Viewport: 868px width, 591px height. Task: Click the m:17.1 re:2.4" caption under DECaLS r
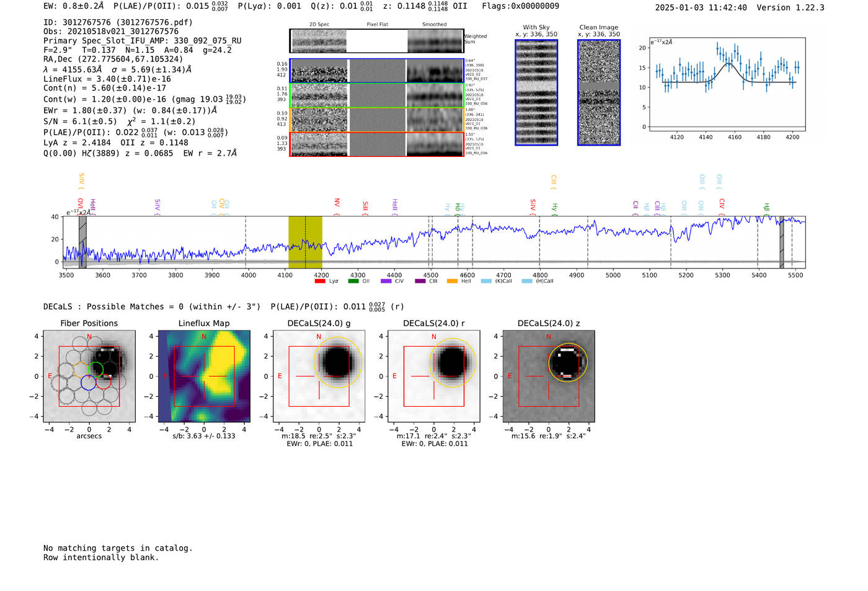(433, 436)
